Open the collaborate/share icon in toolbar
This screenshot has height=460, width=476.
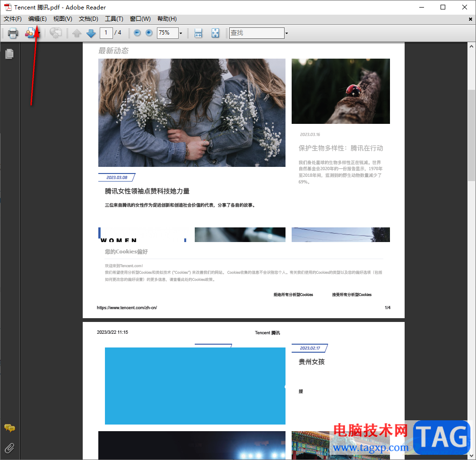(x=30, y=33)
